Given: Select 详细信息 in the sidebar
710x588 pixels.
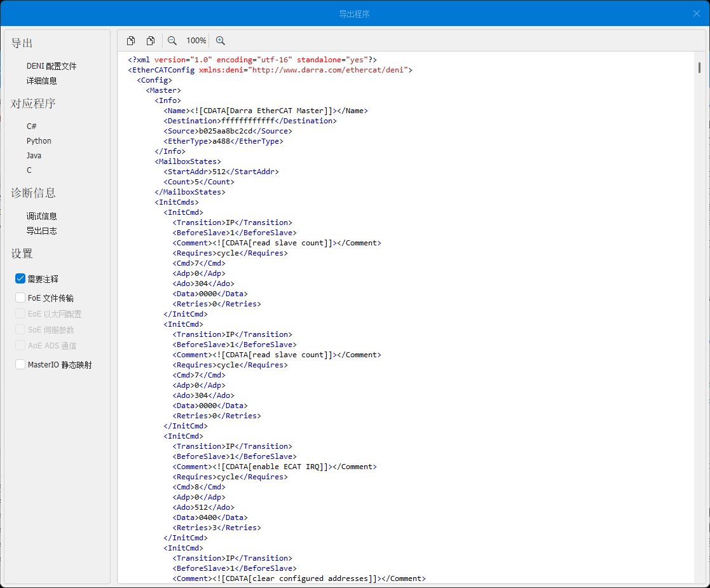Looking at the screenshot, I should pyautogui.click(x=42, y=81).
